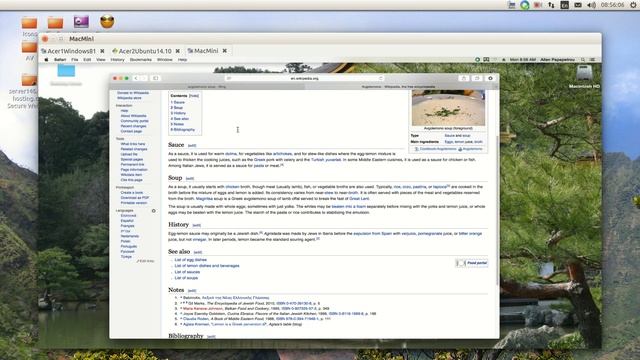The width and height of the screenshot is (640, 360).
Task: Open the File menu in Mac menu bar
Action: tap(75, 60)
